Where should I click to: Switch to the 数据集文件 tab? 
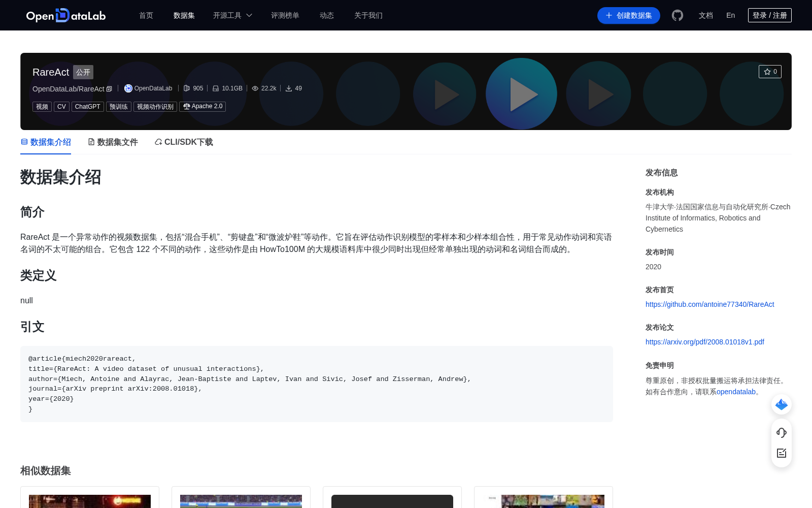(113, 142)
